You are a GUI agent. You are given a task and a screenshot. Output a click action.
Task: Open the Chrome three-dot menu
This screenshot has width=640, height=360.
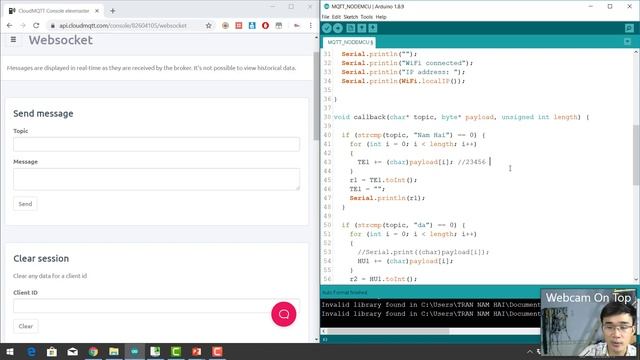[310, 25]
